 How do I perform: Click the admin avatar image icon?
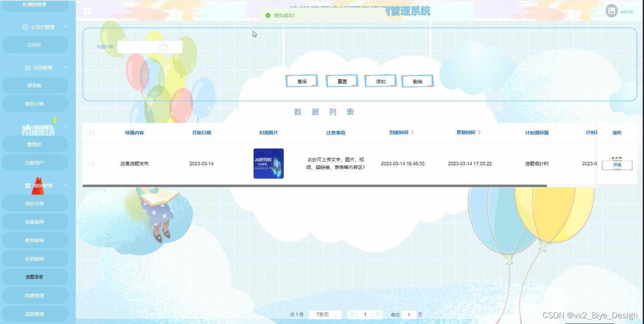612,11
